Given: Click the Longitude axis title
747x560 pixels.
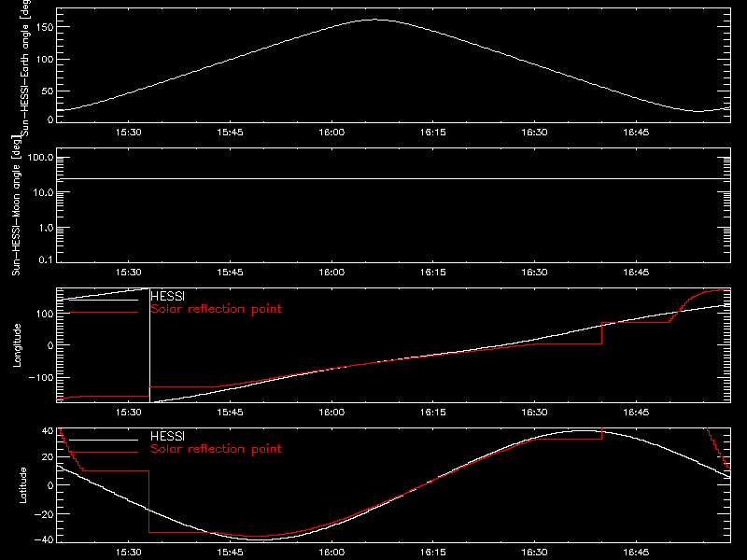Looking at the screenshot, I should click(x=17, y=345).
